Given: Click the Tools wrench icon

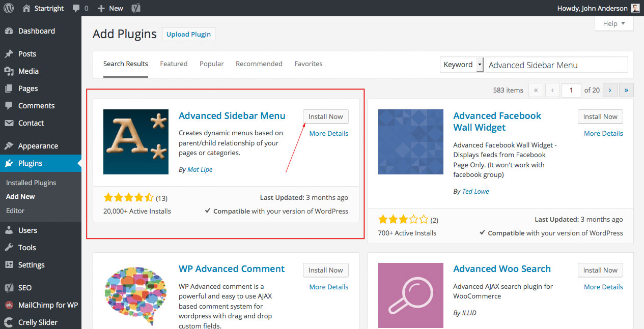Looking at the screenshot, I should [x=9, y=248].
